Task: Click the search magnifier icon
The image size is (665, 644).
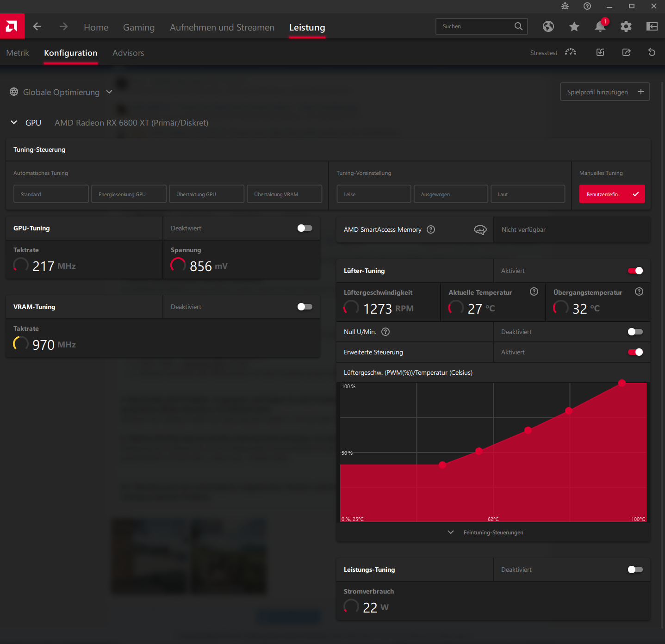Action: (x=518, y=26)
